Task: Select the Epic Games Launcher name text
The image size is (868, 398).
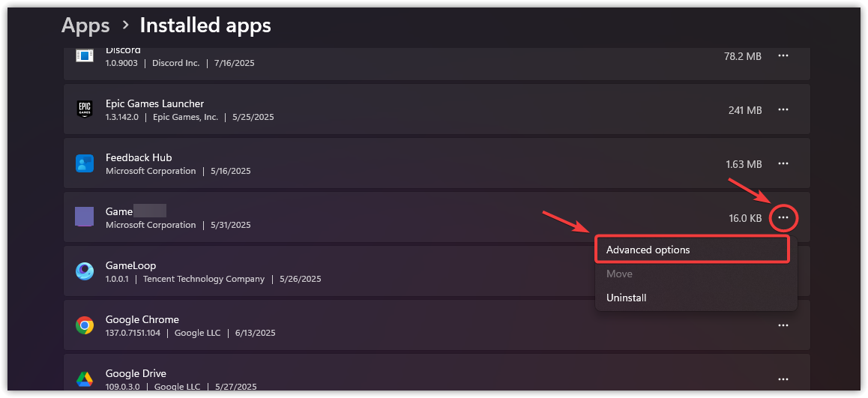Action: 154,103
